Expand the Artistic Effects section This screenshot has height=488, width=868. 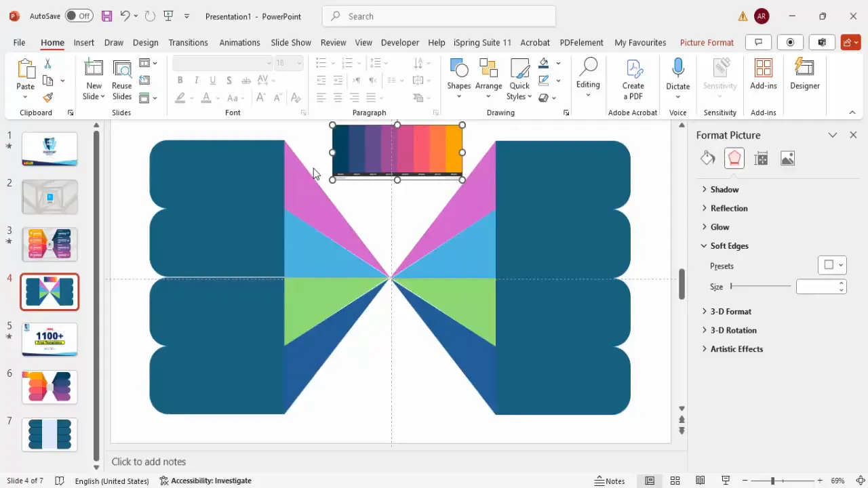pos(736,349)
